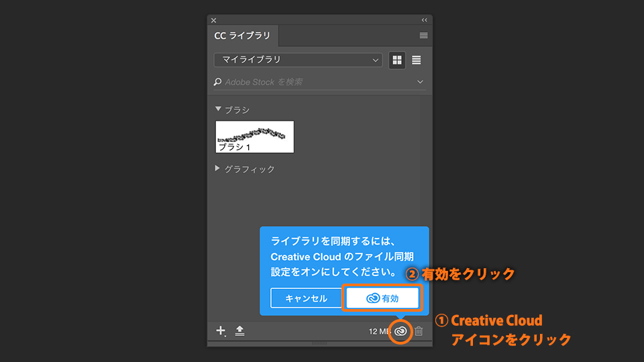Click the panel resize grip at the bottom edge
The image size is (644, 362).
[319, 343]
